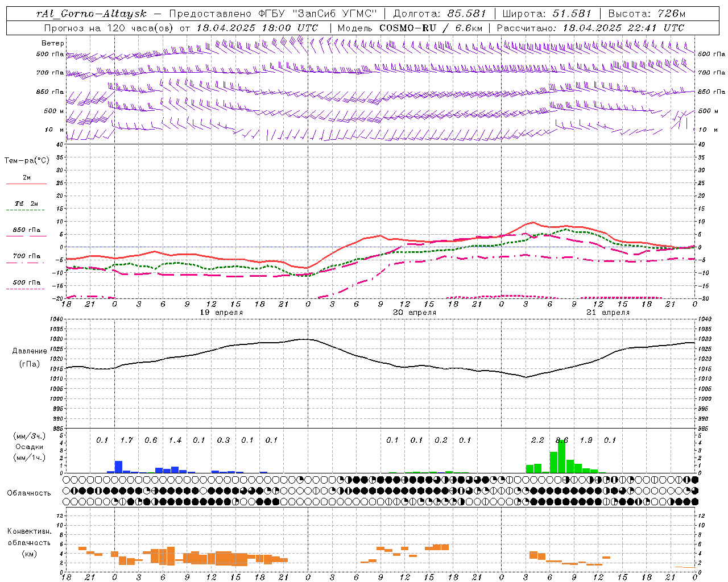728x582 pixels.
Task: Click the '(гПа)' pressure unit label
Action: [30, 364]
